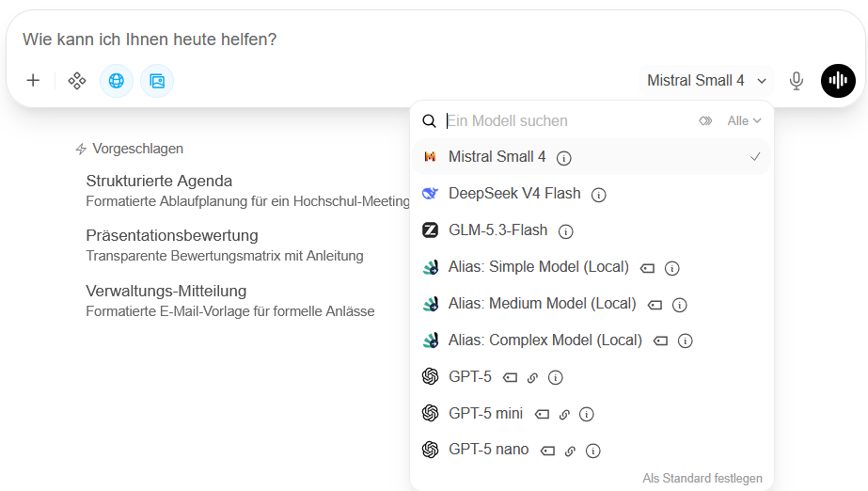Show info for GPT-5 mini
Screen dimensions: 868x491
tap(586, 414)
